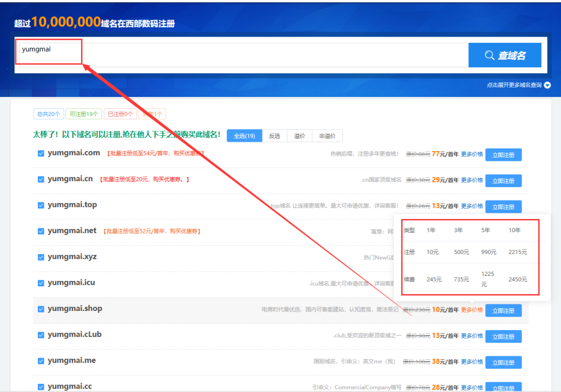Toggle the yumgmai.cn checkbox

pos(41,179)
